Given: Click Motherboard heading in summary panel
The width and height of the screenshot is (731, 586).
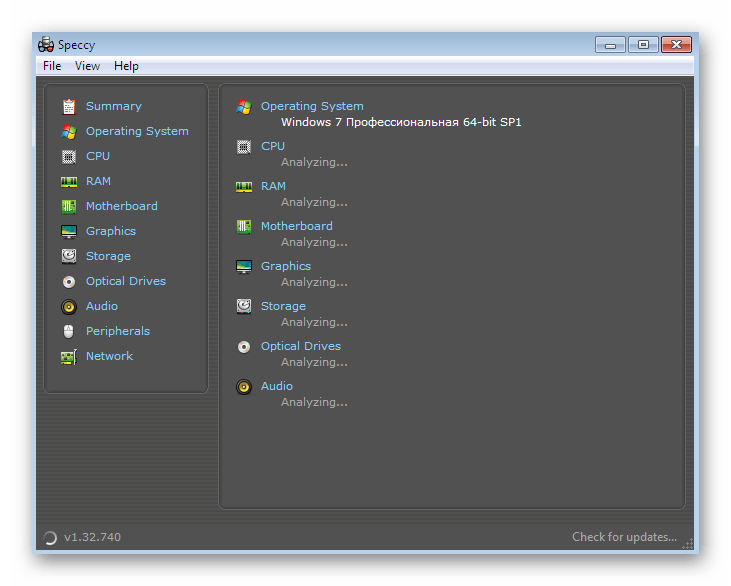Looking at the screenshot, I should tap(297, 226).
